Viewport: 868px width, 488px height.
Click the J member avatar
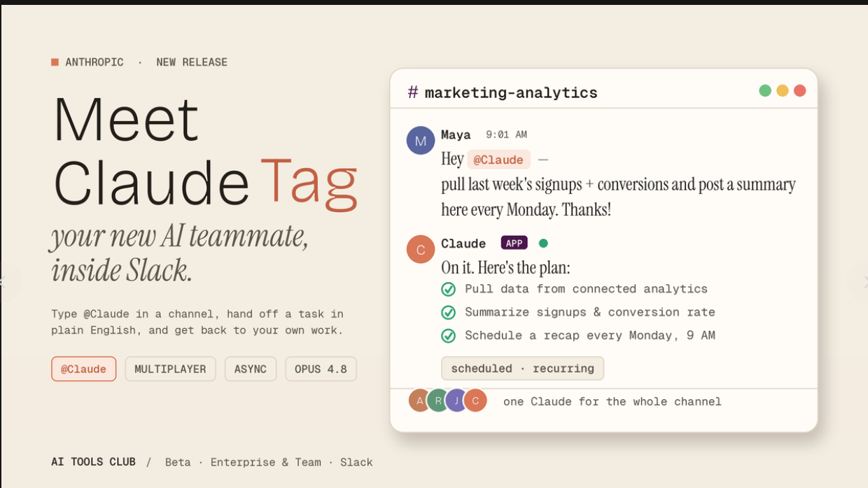click(x=456, y=400)
